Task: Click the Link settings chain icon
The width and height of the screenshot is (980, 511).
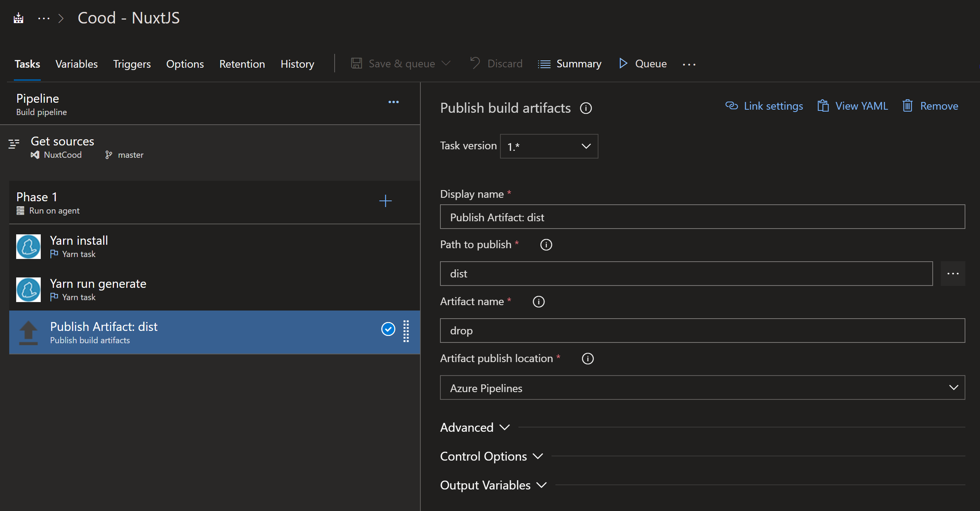Action: coord(732,105)
